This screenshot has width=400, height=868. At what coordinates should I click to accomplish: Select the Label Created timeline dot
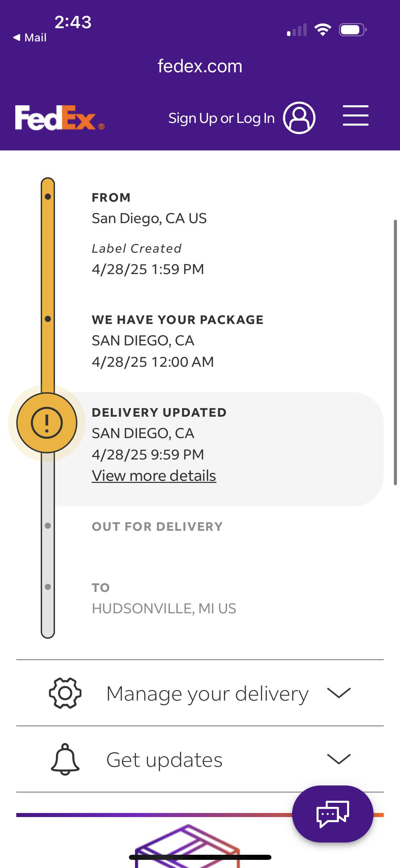tap(48, 197)
